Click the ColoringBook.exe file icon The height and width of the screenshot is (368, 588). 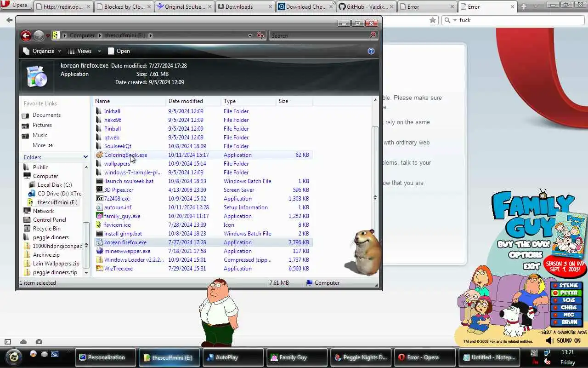tap(99, 155)
